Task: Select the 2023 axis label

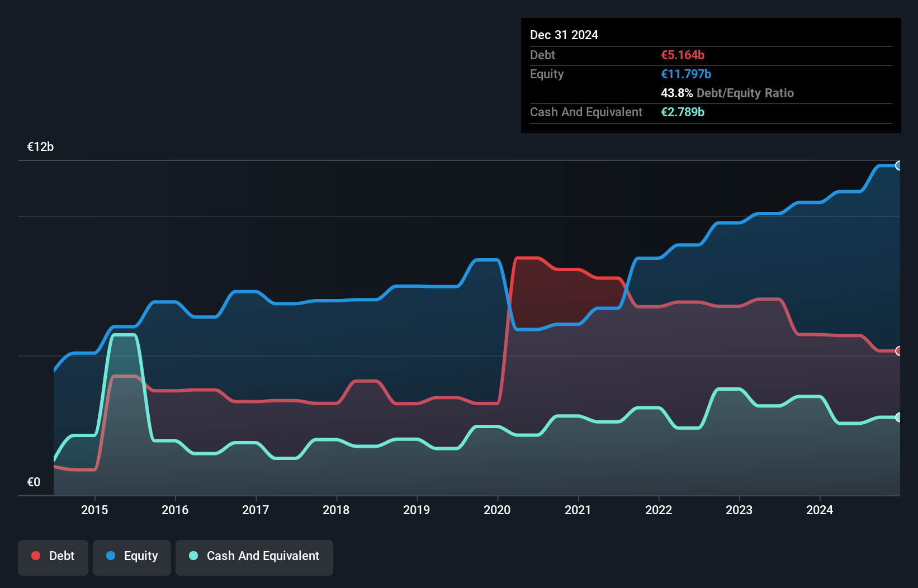Action: pos(739,510)
